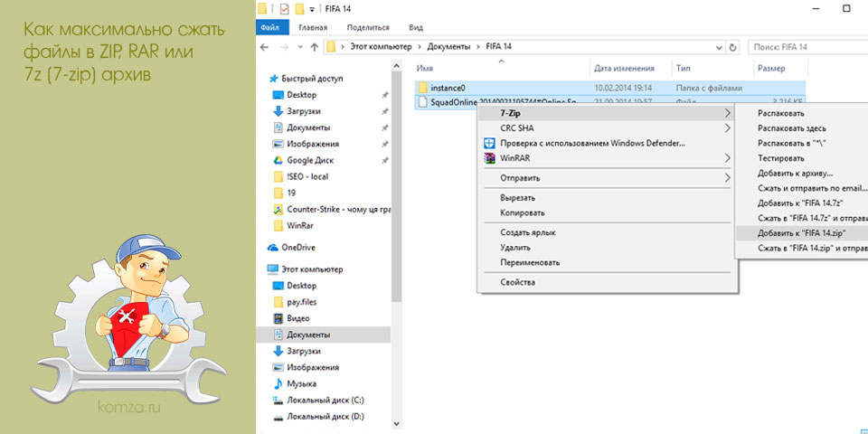
Task: Click the Forward navigation arrow
Action: [283, 47]
